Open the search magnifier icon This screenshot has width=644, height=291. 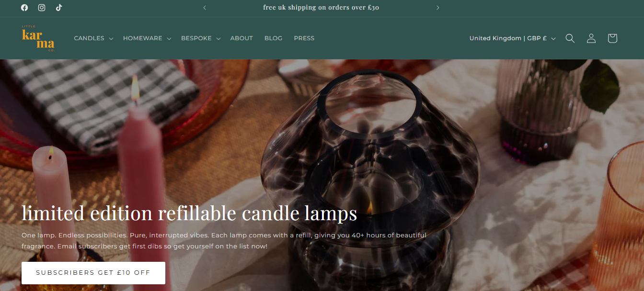pos(570,38)
